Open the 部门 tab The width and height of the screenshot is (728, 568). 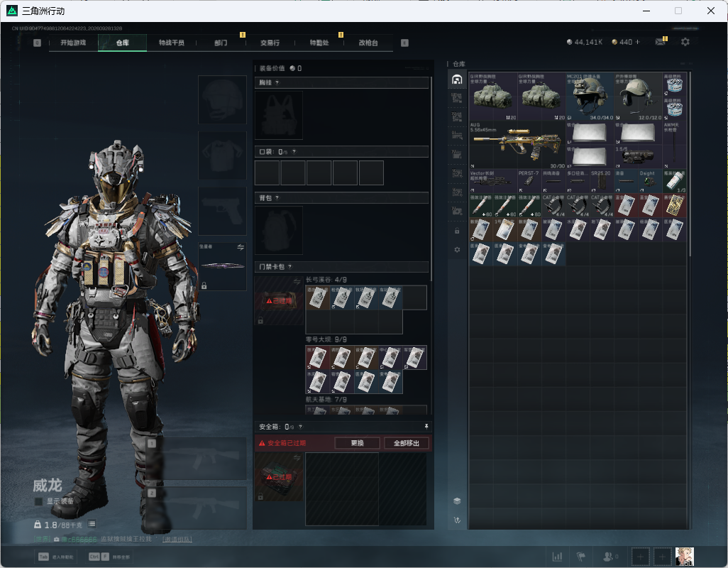click(221, 43)
